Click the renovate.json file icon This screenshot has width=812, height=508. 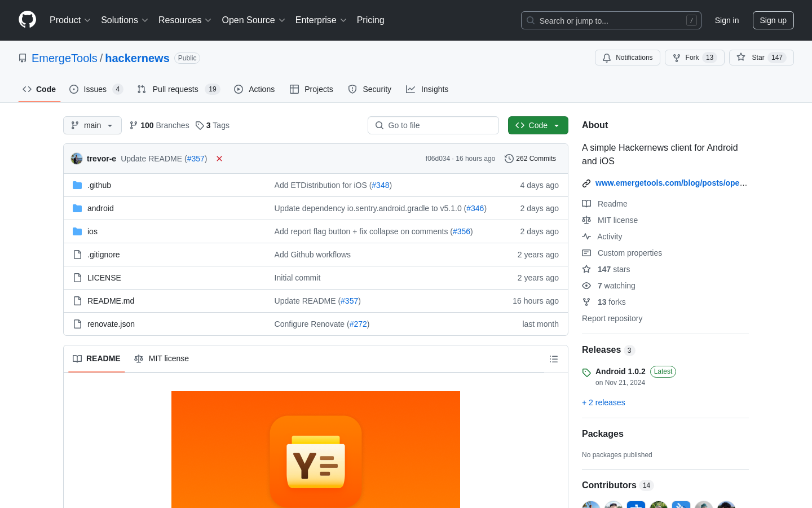[77, 324]
